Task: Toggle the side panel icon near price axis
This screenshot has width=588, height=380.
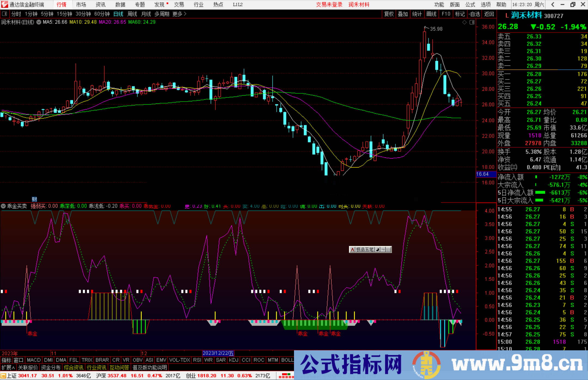Action: point(472,22)
